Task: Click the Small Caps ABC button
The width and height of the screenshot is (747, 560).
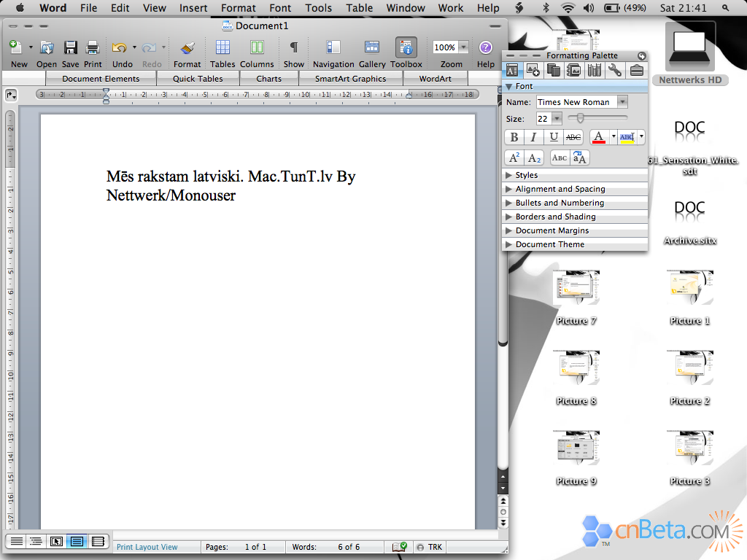Action: click(560, 157)
